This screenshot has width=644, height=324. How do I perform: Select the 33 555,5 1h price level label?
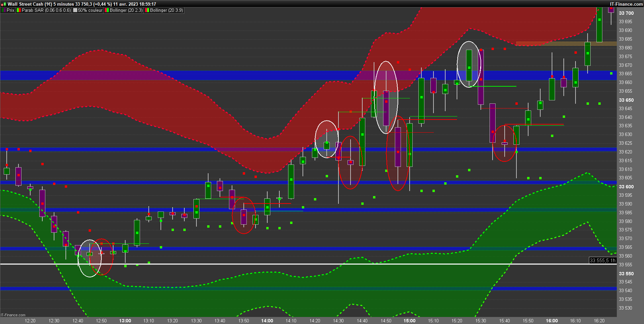click(x=603, y=261)
